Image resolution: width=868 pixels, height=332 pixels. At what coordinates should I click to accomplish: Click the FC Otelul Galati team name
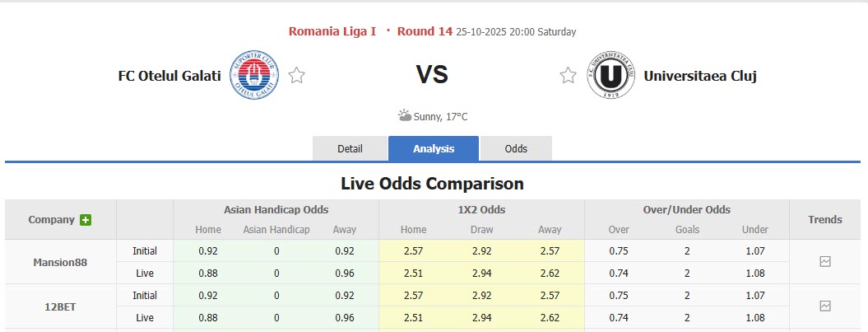(x=169, y=76)
